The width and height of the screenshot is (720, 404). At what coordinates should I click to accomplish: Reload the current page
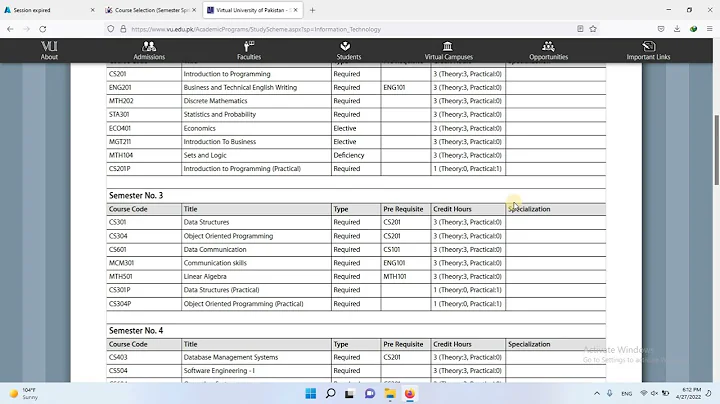point(43,29)
